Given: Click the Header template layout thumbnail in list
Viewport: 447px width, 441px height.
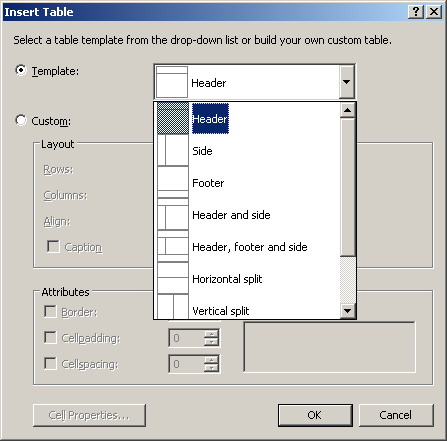Looking at the screenshot, I should click(x=173, y=118).
